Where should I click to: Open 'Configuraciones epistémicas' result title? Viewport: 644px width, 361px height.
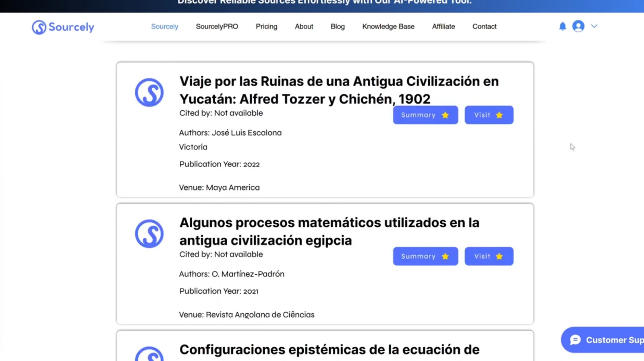point(329,350)
